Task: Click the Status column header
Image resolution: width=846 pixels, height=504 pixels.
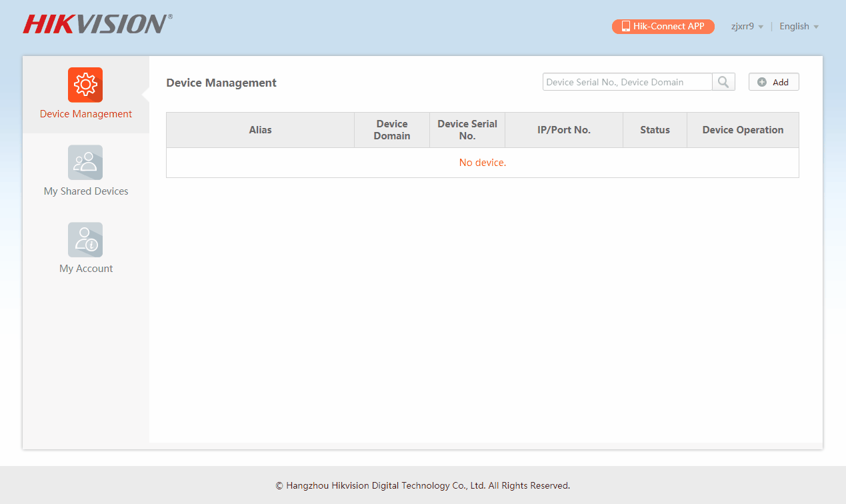Action: [655, 130]
